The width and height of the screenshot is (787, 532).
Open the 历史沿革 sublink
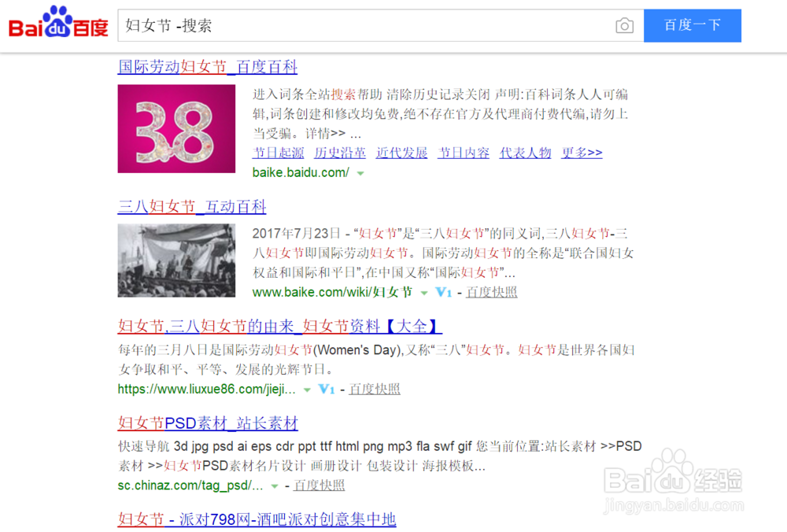(x=340, y=153)
